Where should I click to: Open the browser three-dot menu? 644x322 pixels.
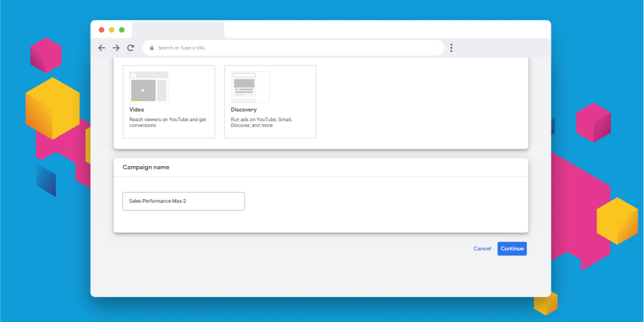click(x=451, y=48)
